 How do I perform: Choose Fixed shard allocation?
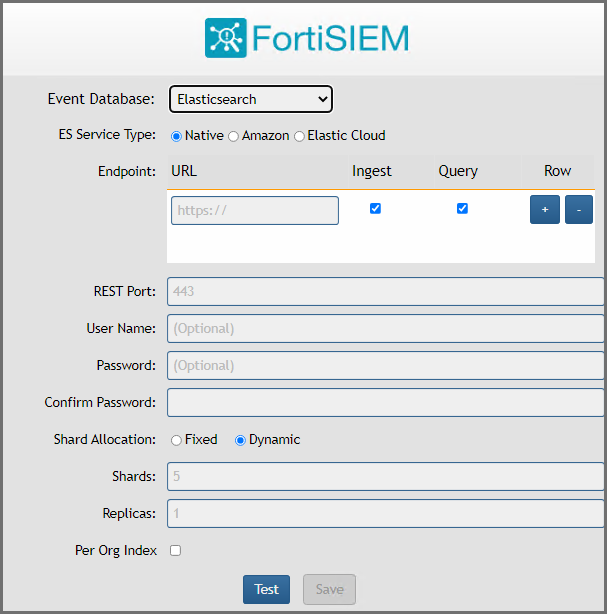point(177,440)
